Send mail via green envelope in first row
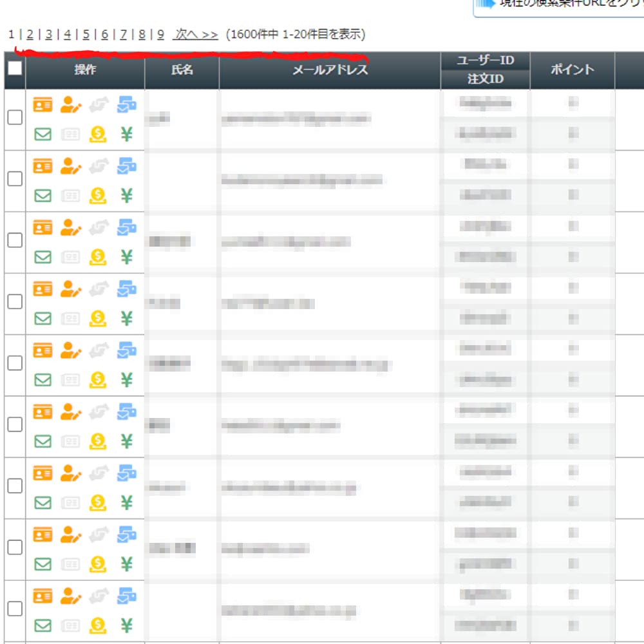The image size is (644, 644). tap(43, 134)
